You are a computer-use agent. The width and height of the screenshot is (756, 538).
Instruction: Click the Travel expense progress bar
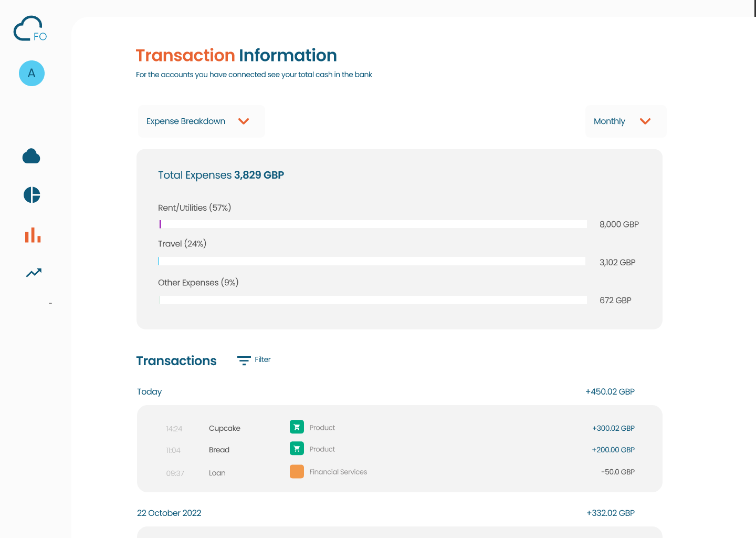pyautogui.click(x=372, y=261)
